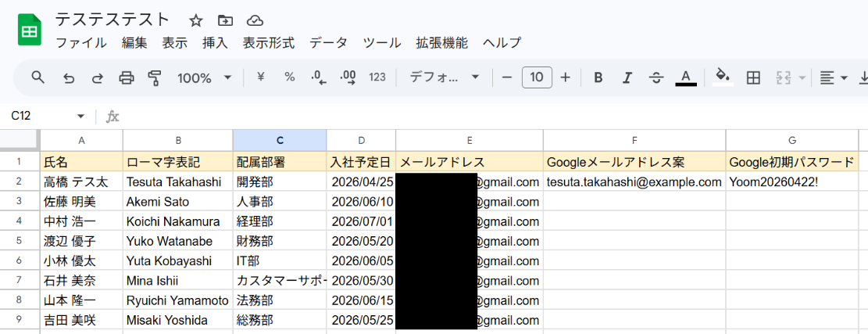
Task: Open the text color picker
Action: (x=685, y=77)
